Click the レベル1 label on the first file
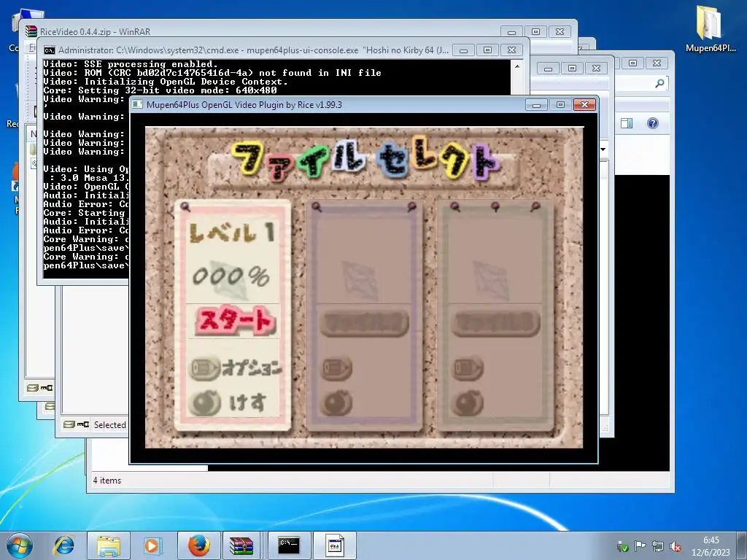This screenshot has height=560, width=747. coord(232,233)
